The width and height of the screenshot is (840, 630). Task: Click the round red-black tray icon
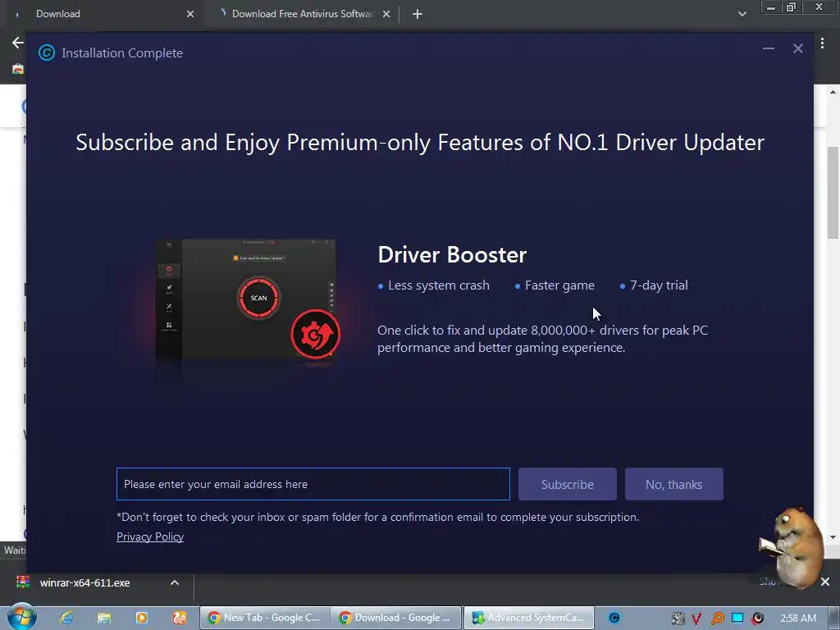(757, 619)
